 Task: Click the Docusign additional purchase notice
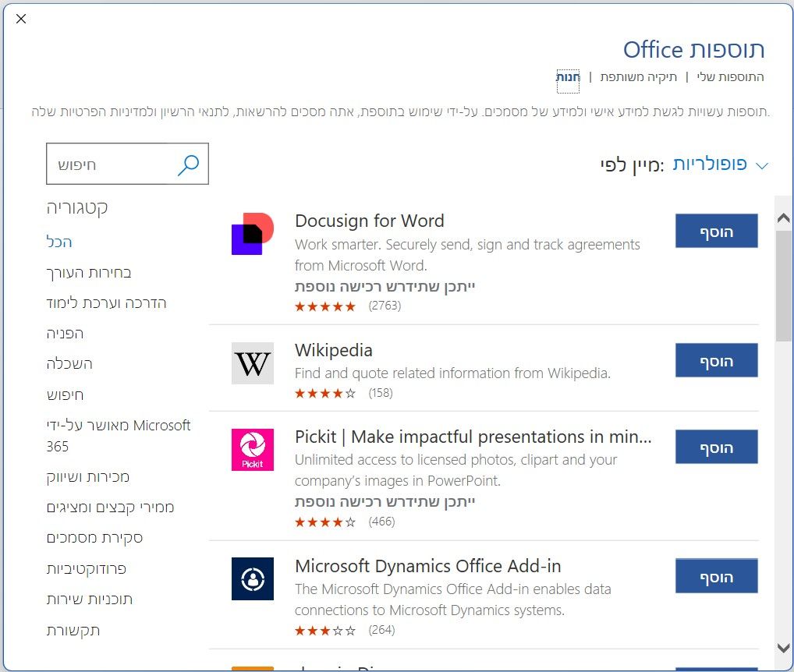[385, 287]
